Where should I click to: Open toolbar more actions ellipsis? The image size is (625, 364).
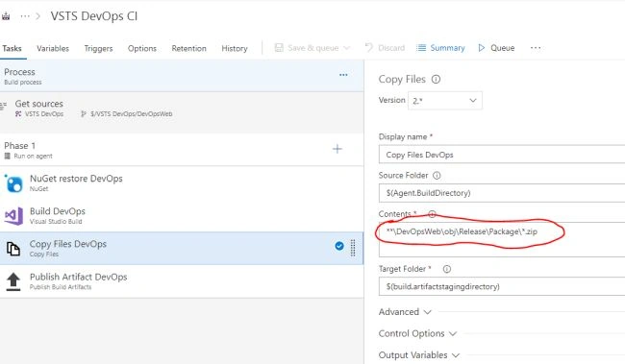point(536,48)
